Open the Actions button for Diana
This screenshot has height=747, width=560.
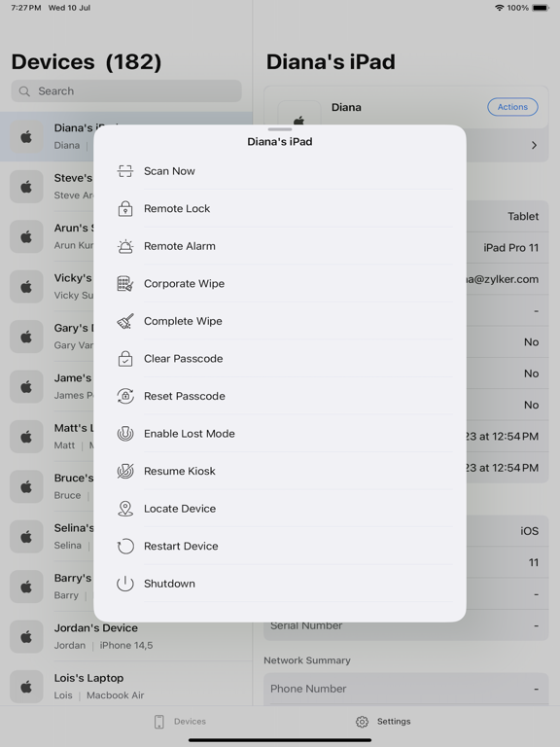[512, 107]
